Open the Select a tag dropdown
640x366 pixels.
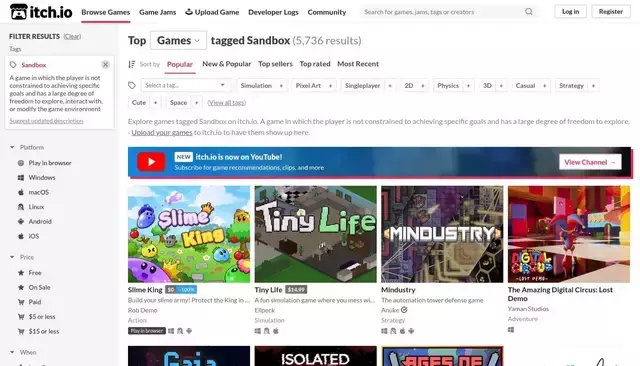pos(185,85)
